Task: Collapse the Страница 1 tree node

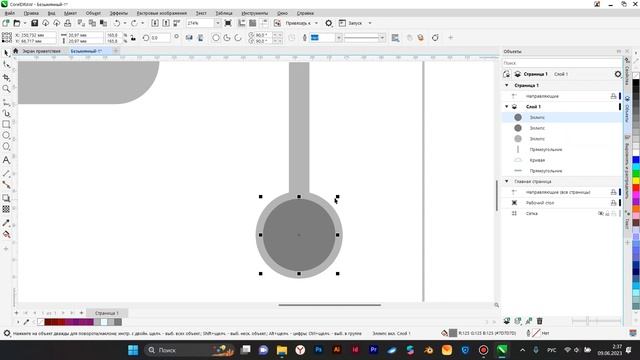Action: (x=507, y=85)
